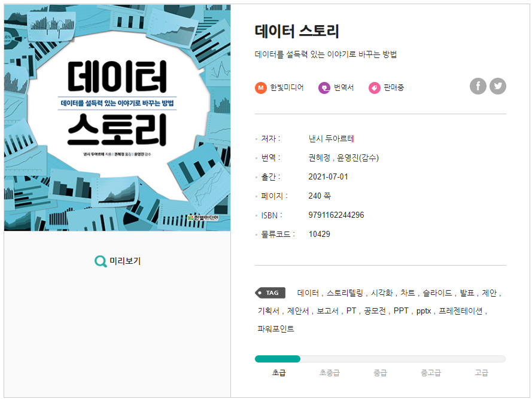
Task: Click the PT tag
Action: coord(351,311)
